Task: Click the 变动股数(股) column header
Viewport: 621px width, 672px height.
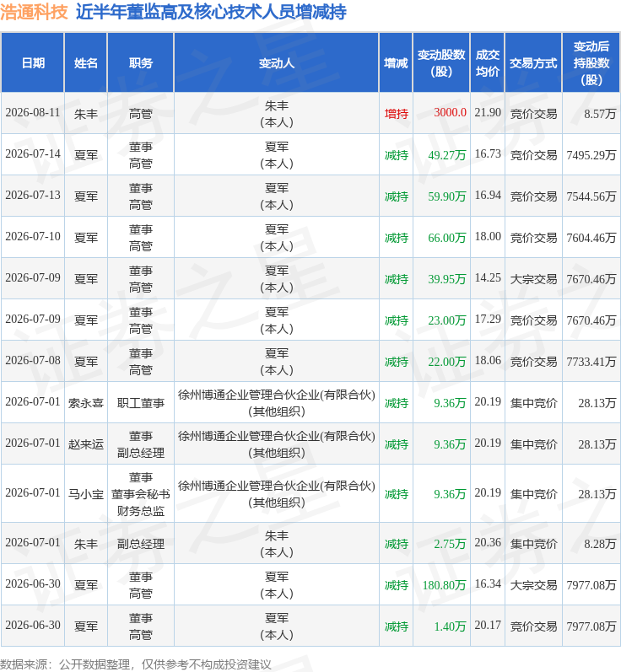Action: [x=441, y=62]
